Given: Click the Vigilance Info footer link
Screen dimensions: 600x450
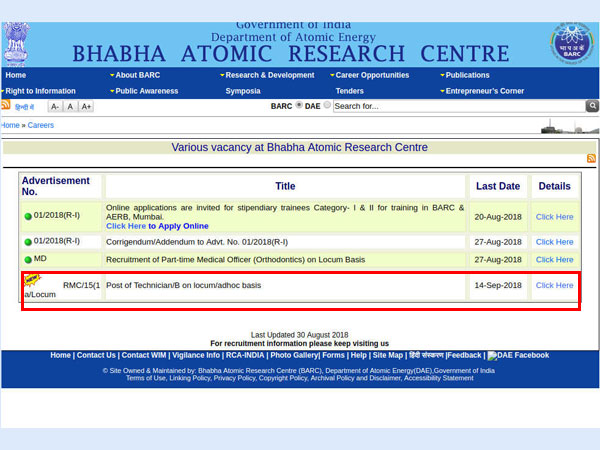Looking at the screenshot, I should tap(196, 355).
